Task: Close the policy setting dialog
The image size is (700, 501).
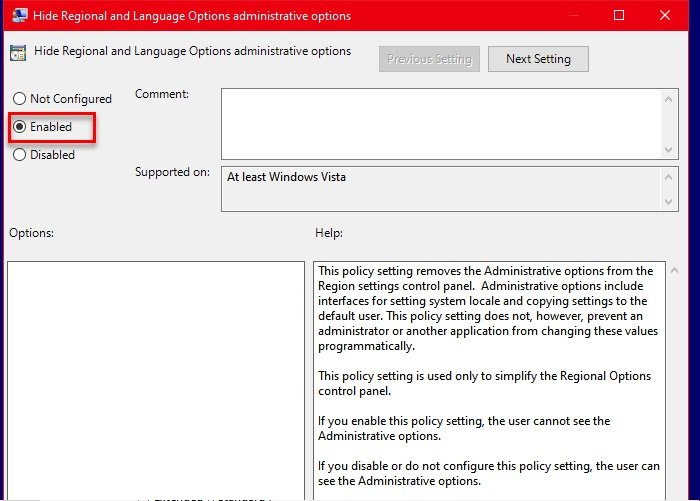Action: pyautogui.click(x=666, y=15)
